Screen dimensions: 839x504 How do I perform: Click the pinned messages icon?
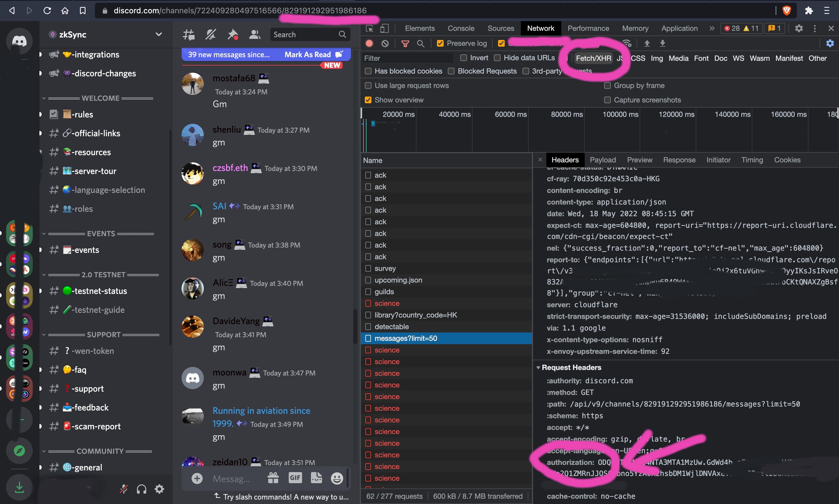coord(233,35)
